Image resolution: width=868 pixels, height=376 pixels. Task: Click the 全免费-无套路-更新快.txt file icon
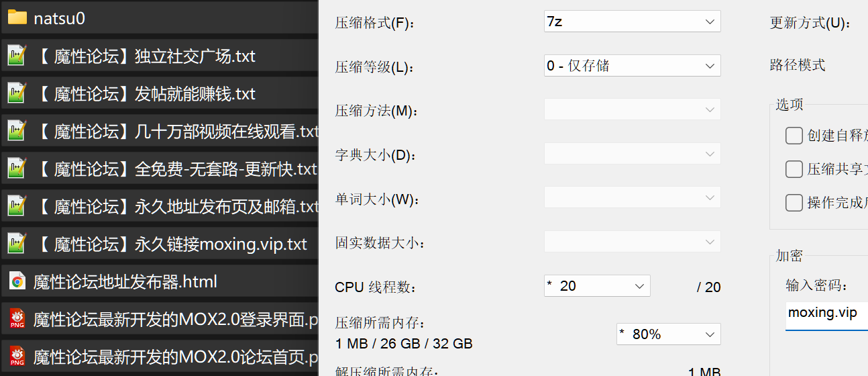click(x=17, y=169)
